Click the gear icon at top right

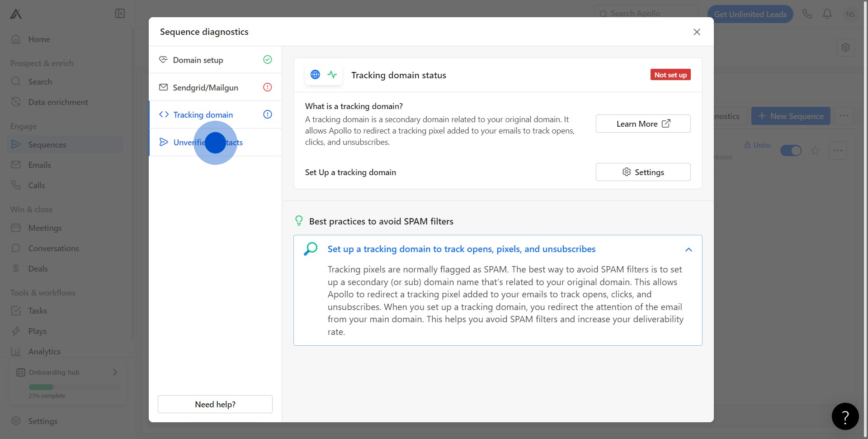pyautogui.click(x=845, y=47)
